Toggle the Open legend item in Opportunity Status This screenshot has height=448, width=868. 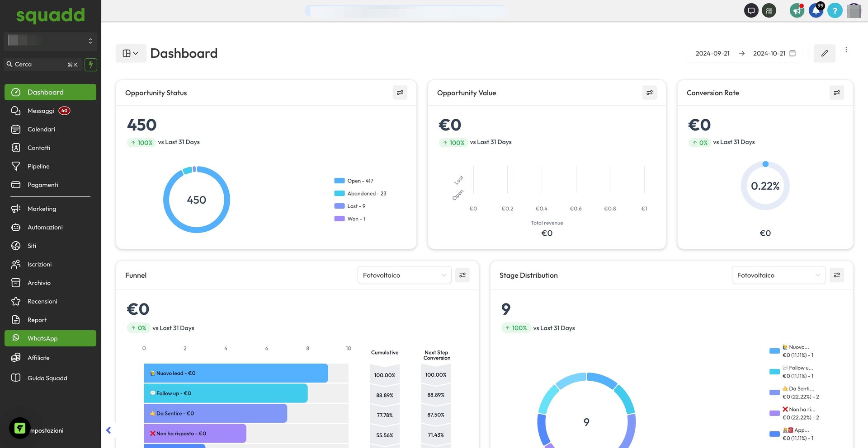click(x=354, y=181)
